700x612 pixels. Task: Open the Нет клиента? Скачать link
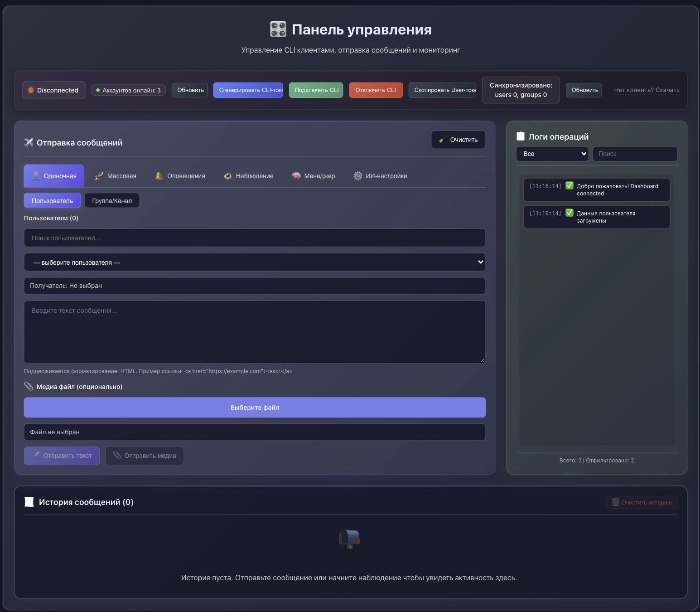click(647, 90)
